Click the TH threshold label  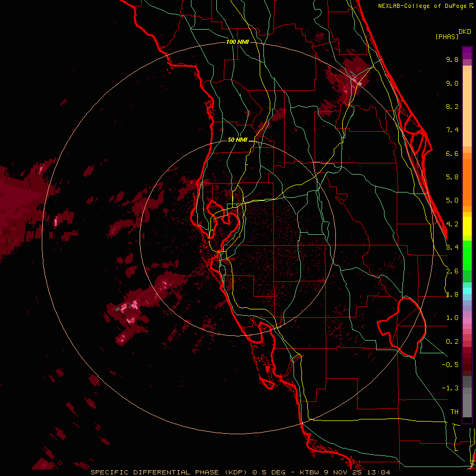[x=454, y=412]
